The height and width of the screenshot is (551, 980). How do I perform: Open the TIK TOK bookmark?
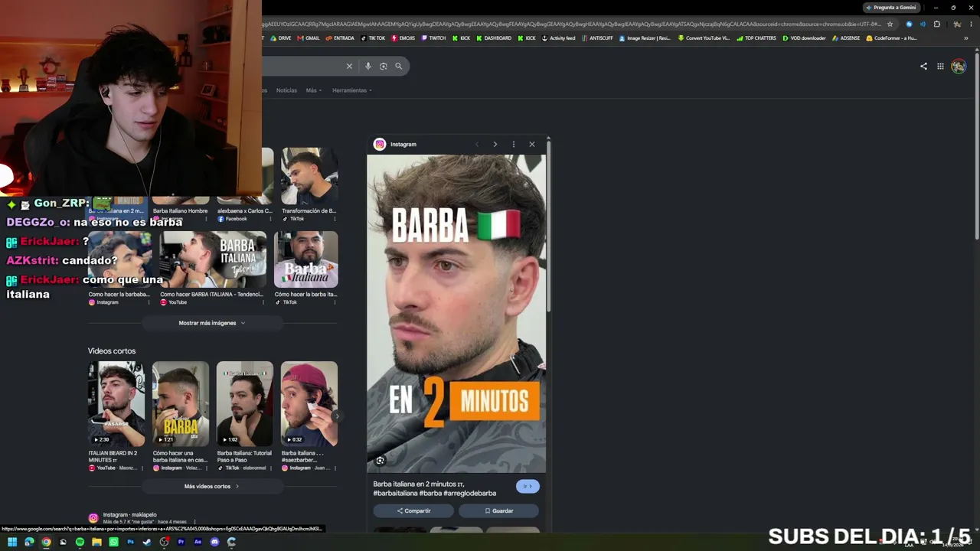click(x=373, y=38)
